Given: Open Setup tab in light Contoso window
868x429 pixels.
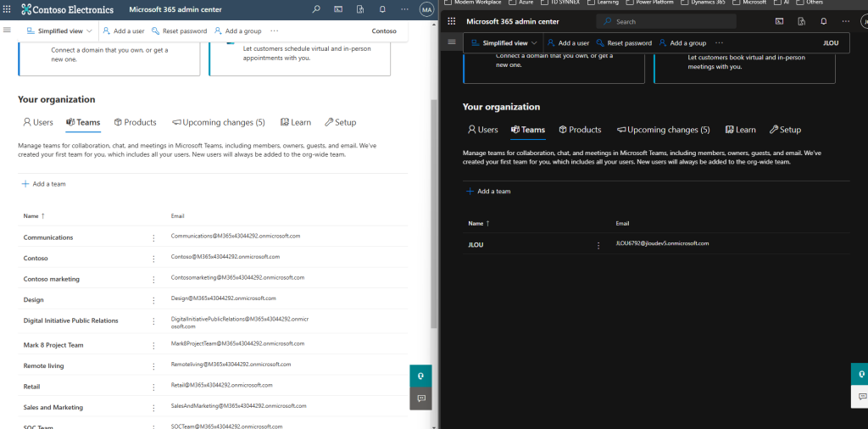Looking at the screenshot, I should tap(340, 122).
